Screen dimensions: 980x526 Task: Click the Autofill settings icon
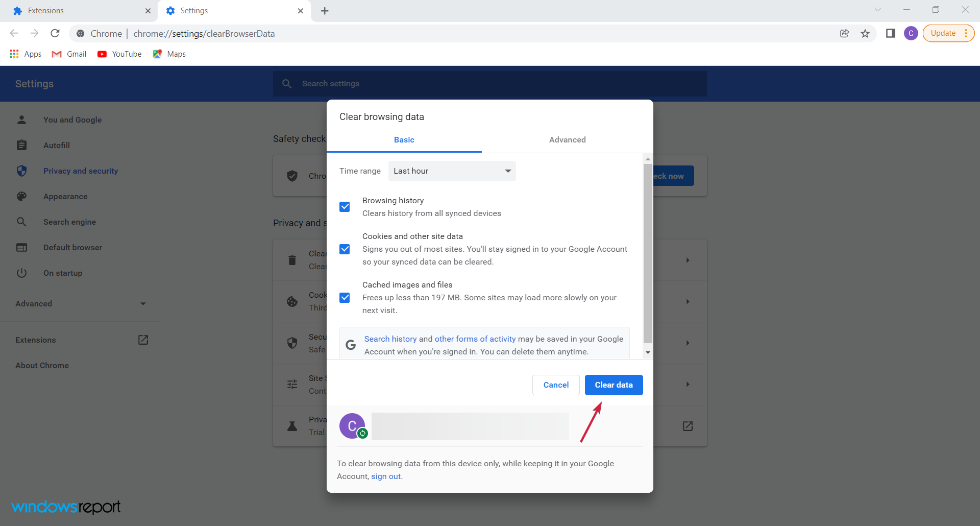(x=22, y=145)
